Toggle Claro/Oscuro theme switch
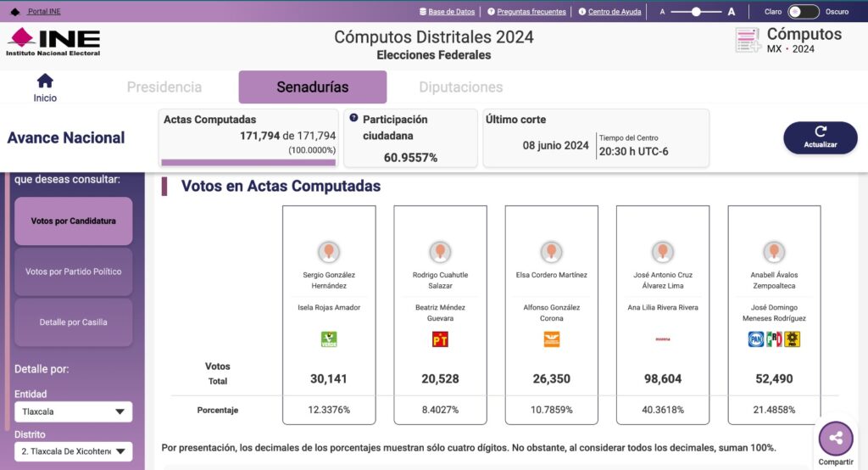This screenshot has height=470, width=868. (803, 12)
